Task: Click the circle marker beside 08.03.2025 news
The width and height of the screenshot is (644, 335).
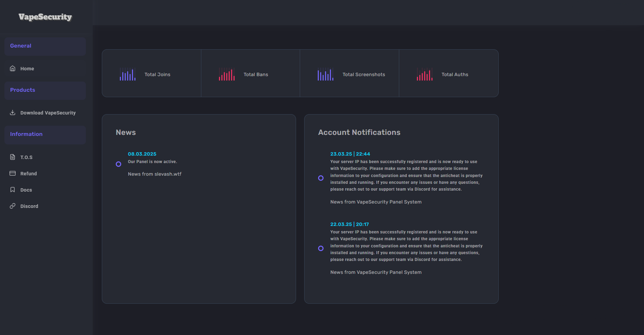Action: pos(118,164)
